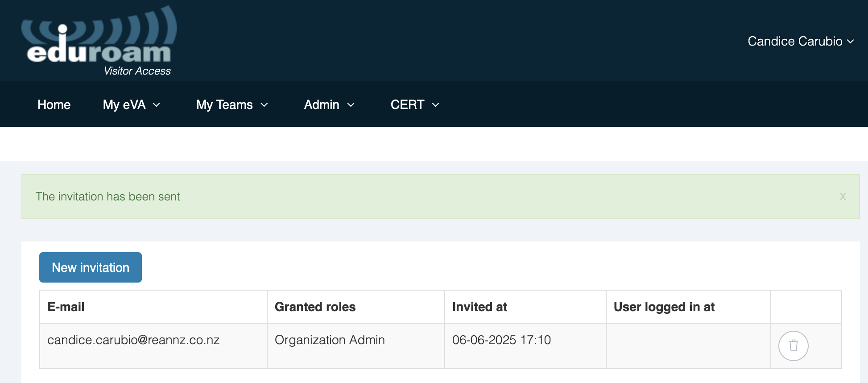
Task: Click the E-mail column header
Action: (x=66, y=307)
